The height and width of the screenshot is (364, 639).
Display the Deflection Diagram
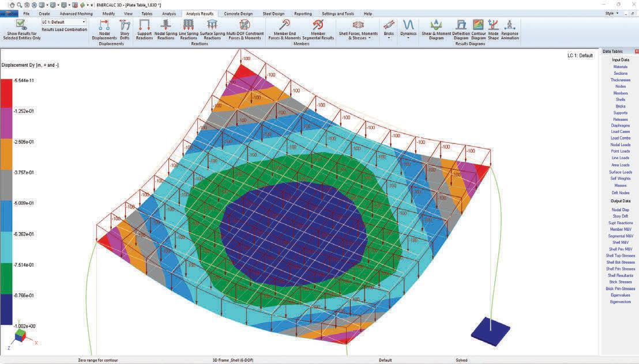pos(461,30)
